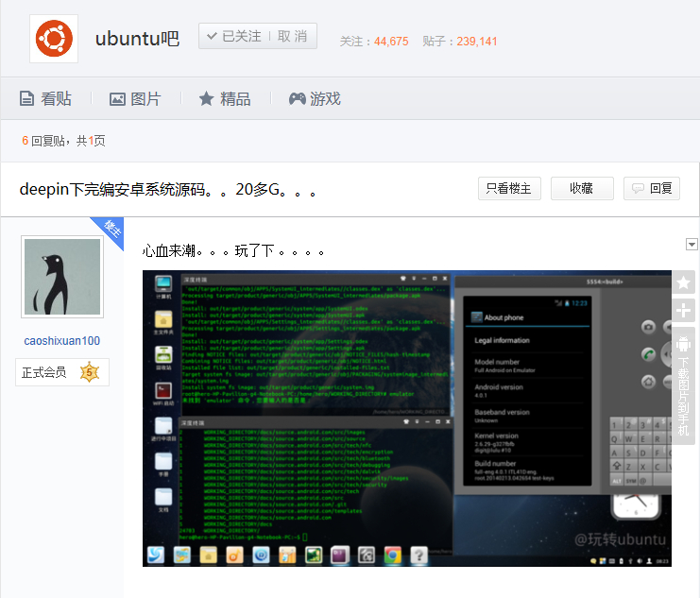Click 下载图片到手机 Android download button
Screen dimensions: 700x598
pyautogui.click(x=684, y=385)
